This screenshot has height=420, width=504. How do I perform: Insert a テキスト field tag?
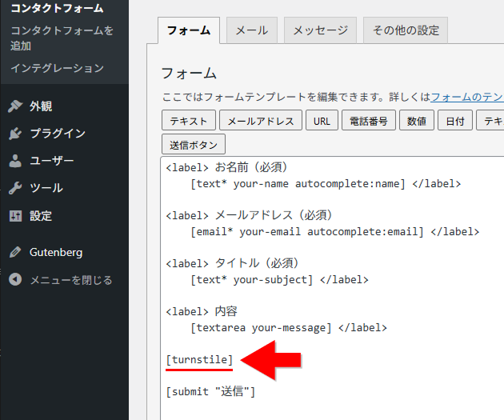click(x=189, y=121)
